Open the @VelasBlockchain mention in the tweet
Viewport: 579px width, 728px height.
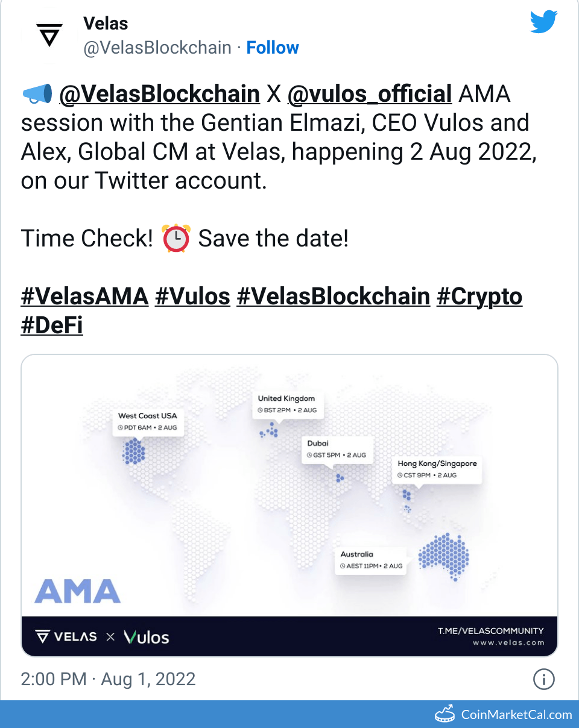pyautogui.click(x=158, y=93)
